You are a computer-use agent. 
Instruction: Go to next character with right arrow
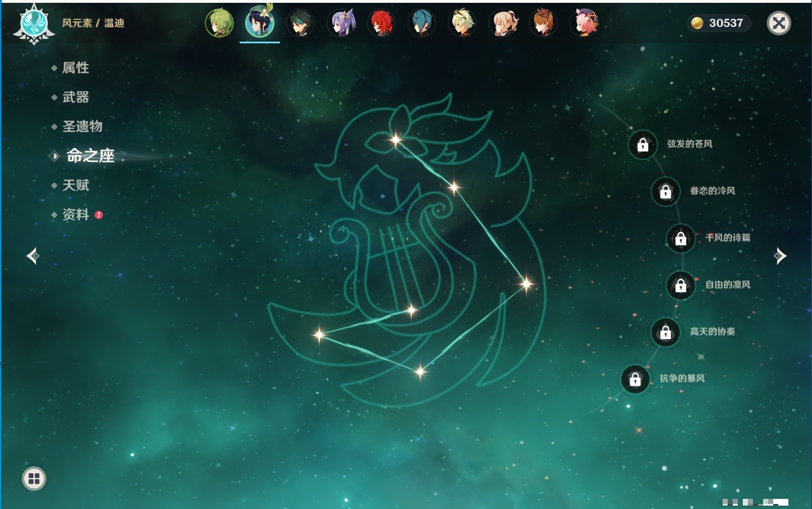click(779, 256)
